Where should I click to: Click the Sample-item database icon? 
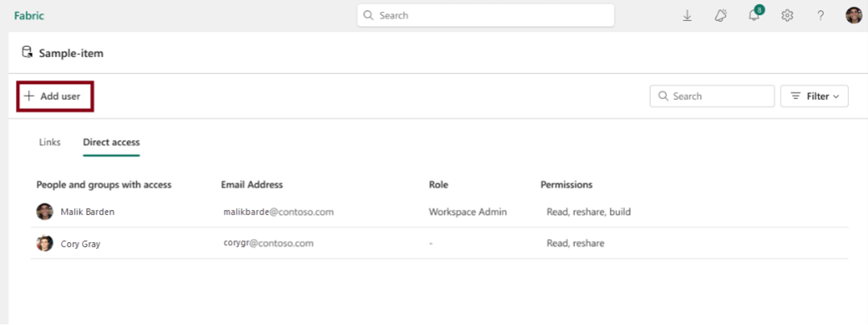(x=27, y=53)
